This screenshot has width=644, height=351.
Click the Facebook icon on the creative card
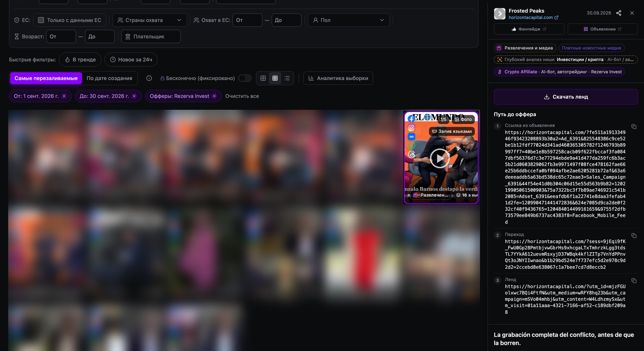click(411, 119)
